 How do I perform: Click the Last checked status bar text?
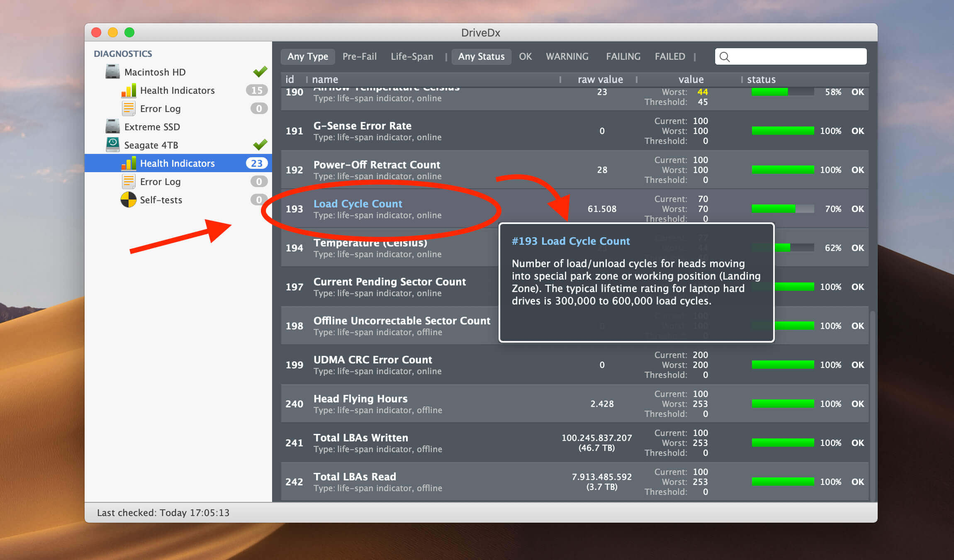(163, 513)
